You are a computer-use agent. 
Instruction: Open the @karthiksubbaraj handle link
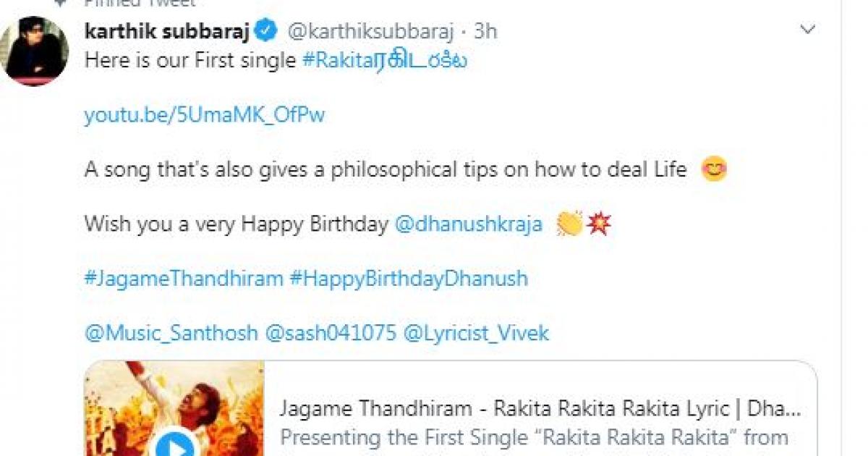click(371, 32)
